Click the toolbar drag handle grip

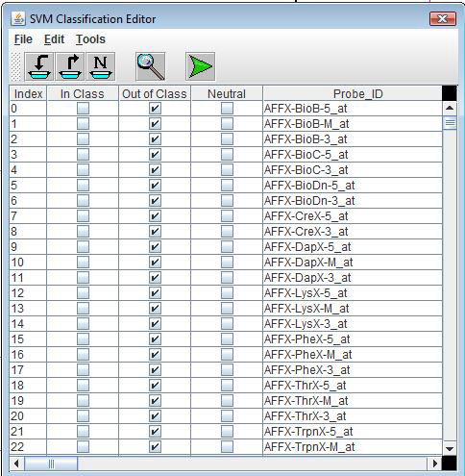coord(15,66)
